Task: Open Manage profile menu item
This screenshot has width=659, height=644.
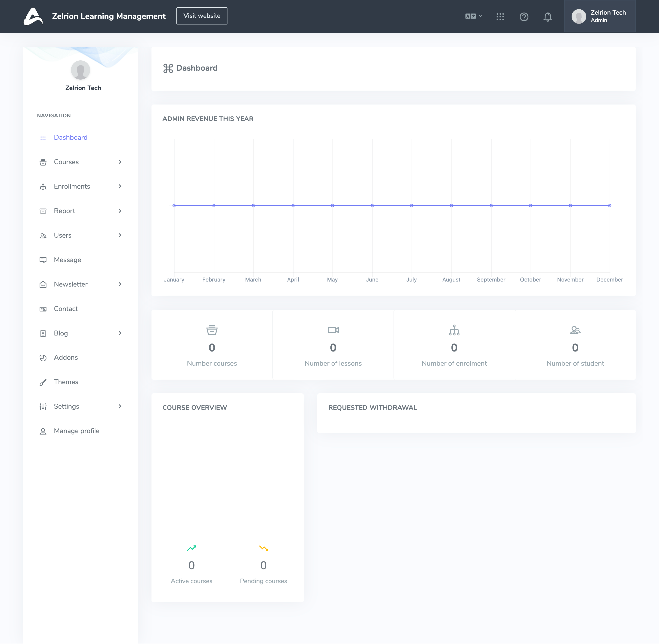Action: (76, 431)
